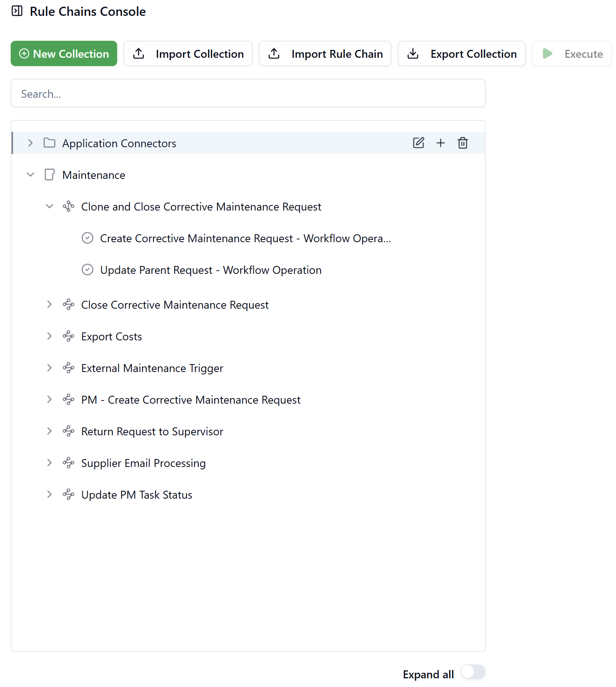
Task: Click the New Collection button
Action: (x=64, y=53)
